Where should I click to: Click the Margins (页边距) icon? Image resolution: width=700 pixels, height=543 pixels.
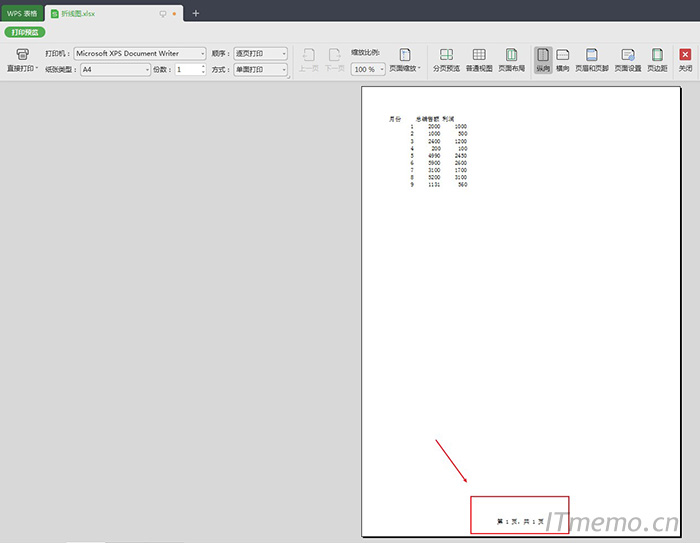tap(657, 55)
